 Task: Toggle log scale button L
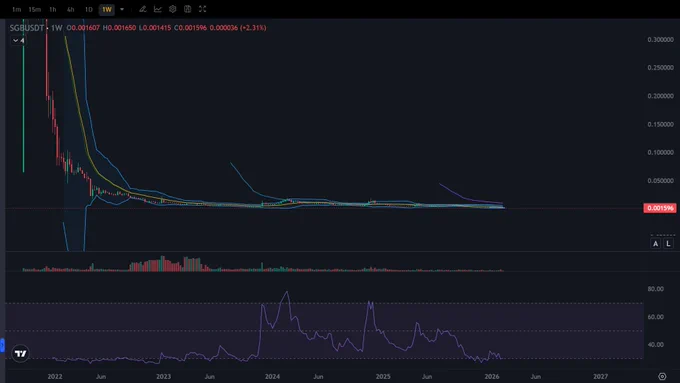click(668, 244)
